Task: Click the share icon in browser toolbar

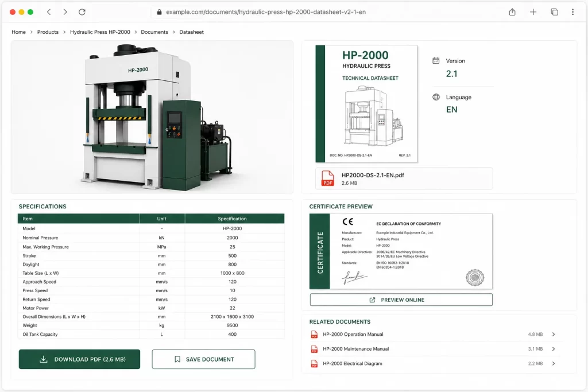Action: point(512,12)
